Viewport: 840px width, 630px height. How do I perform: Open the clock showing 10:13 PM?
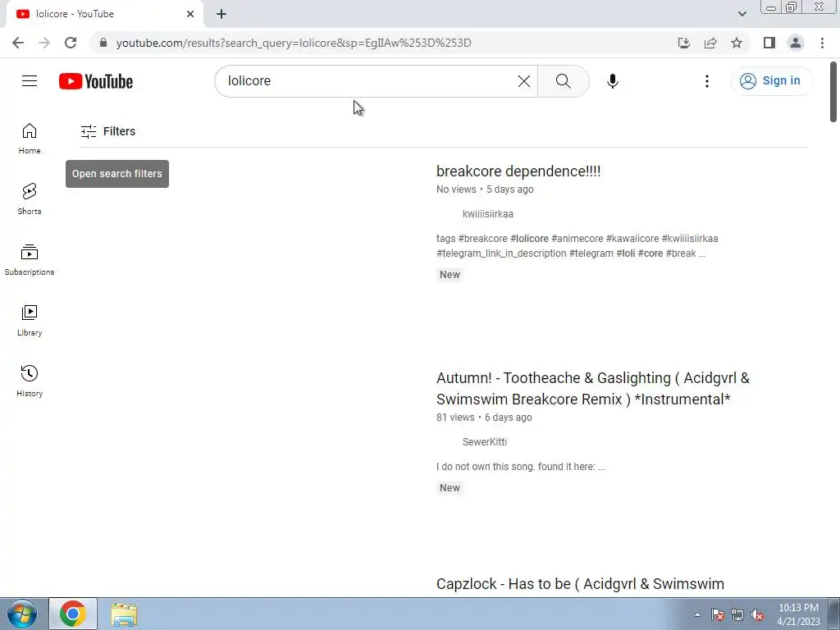click(x=798, y=614)
